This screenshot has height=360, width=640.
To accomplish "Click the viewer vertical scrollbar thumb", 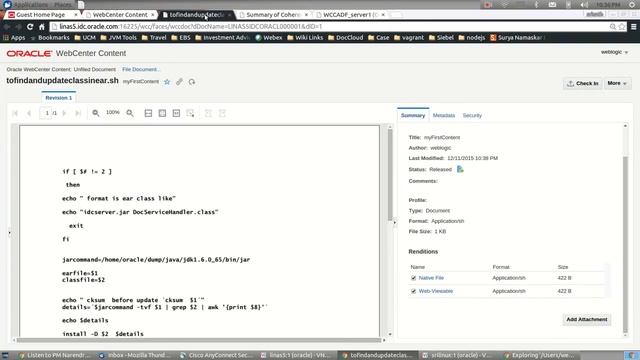I will (x=390, y=176).
